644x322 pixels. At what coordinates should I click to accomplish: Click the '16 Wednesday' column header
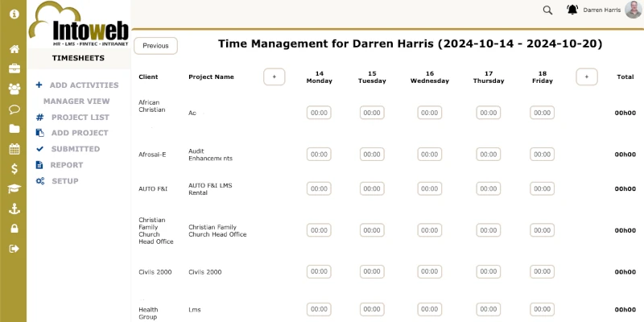pos(430,77)
